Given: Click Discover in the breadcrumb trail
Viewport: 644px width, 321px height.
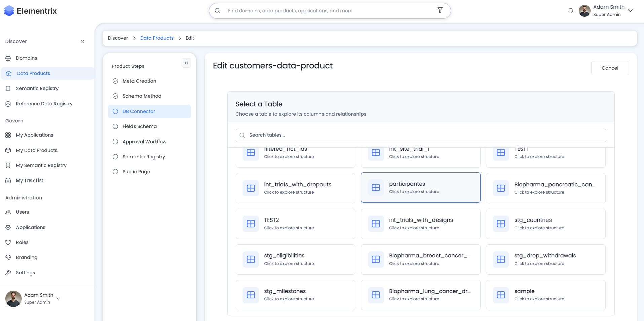Looking at the screenshot, I should 118,38.
